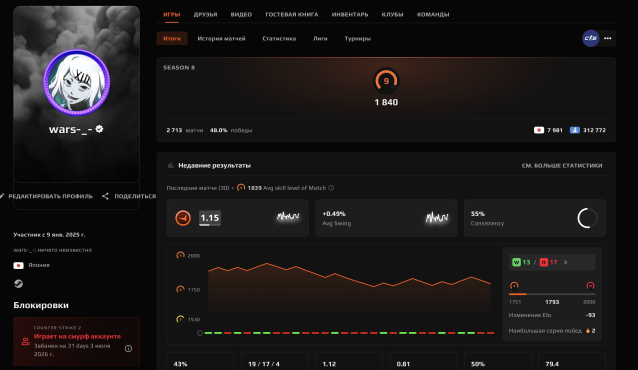Click the smurf ban camera icon

(x=25, y=342)
